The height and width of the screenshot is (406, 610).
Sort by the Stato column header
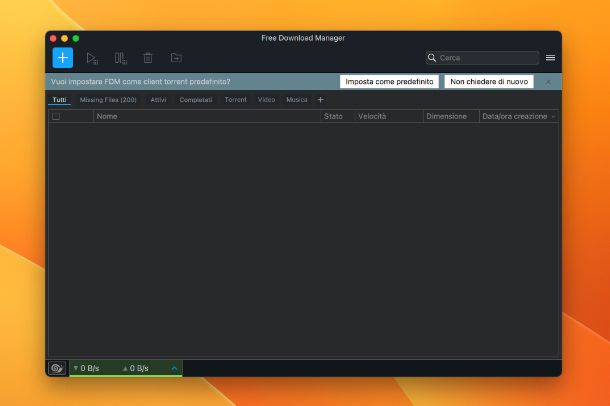(x=337, y=116)
